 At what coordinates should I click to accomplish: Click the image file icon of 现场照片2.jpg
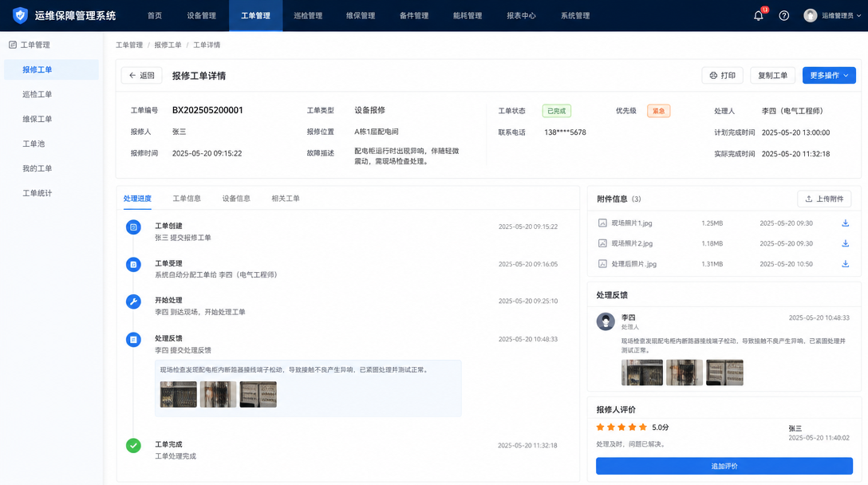click(x=602, y=243)
